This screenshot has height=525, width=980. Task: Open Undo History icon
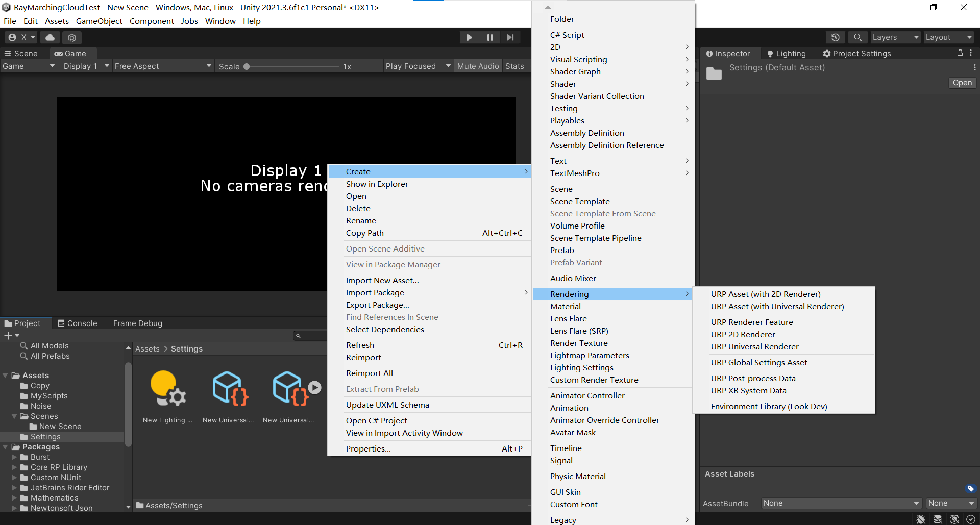(x=835, y=37)
